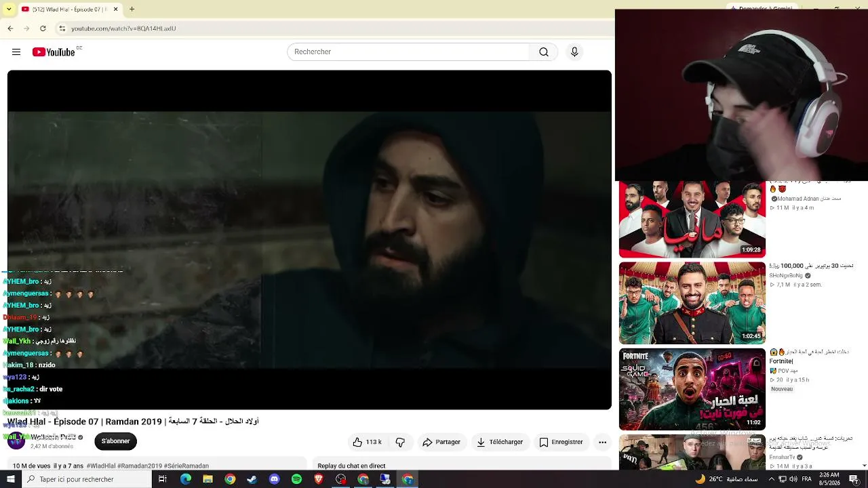The width and height of the screenshot is (868, 488).
Task: Open more actions three-dot menu
Action: coord(602,442)
